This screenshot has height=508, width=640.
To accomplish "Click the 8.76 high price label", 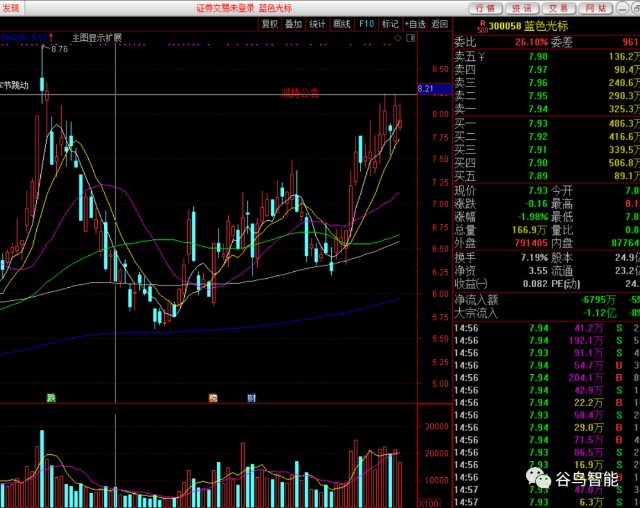I will [60, 49].
